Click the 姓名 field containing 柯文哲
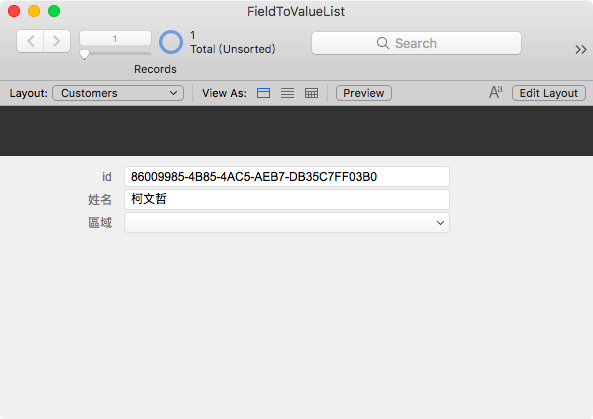This screenshot has width=593, height=419. tap(287, 199)
